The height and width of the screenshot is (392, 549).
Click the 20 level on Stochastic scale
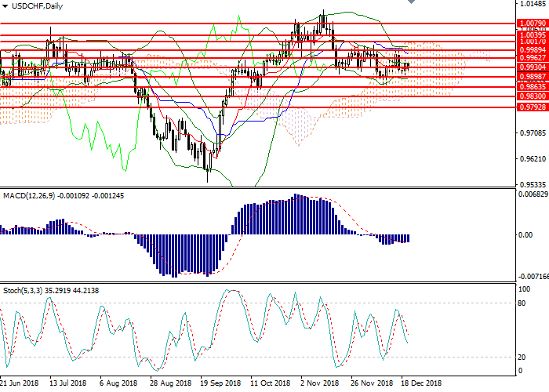pyautogui.click(x=521, y=358)
